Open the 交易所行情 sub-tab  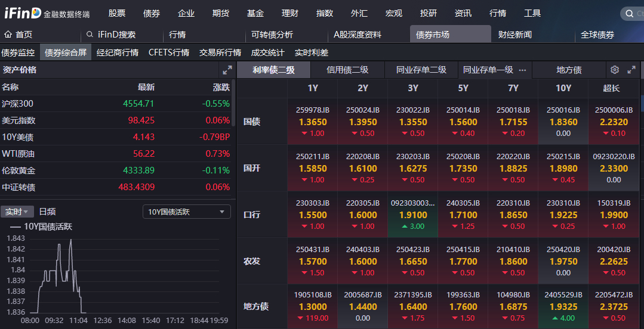[220, 52]
